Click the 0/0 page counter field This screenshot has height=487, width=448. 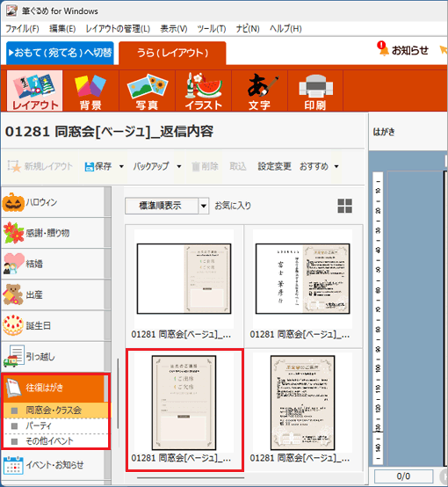[x=403, y=476]
